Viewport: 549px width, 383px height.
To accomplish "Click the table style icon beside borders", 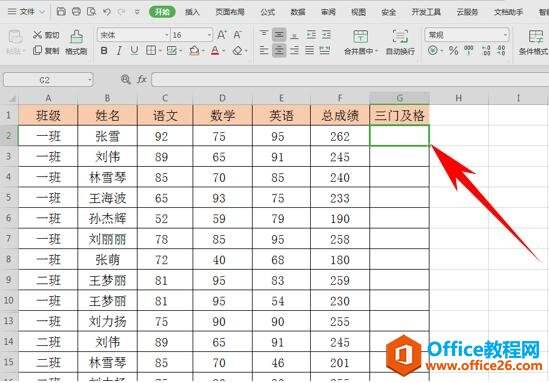I will click(172, 50).
